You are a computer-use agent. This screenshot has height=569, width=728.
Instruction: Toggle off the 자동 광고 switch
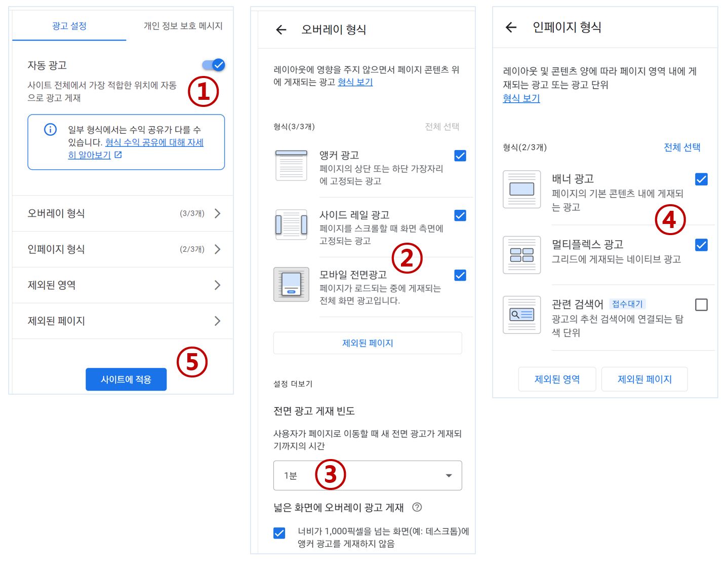[x=213, y=65]
